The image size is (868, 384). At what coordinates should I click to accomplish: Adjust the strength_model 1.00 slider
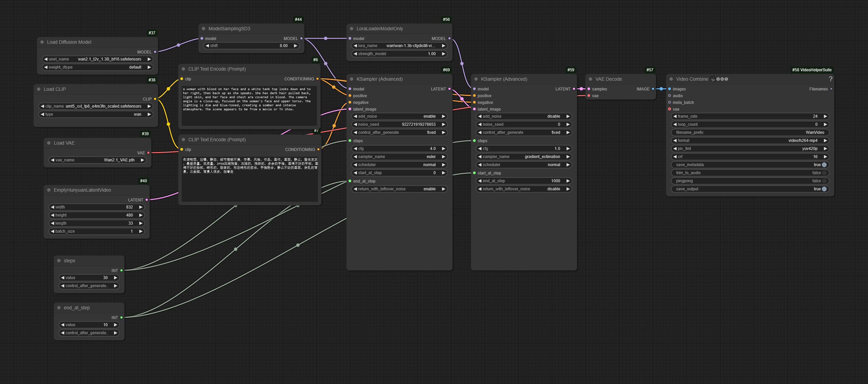click(399, 54)
